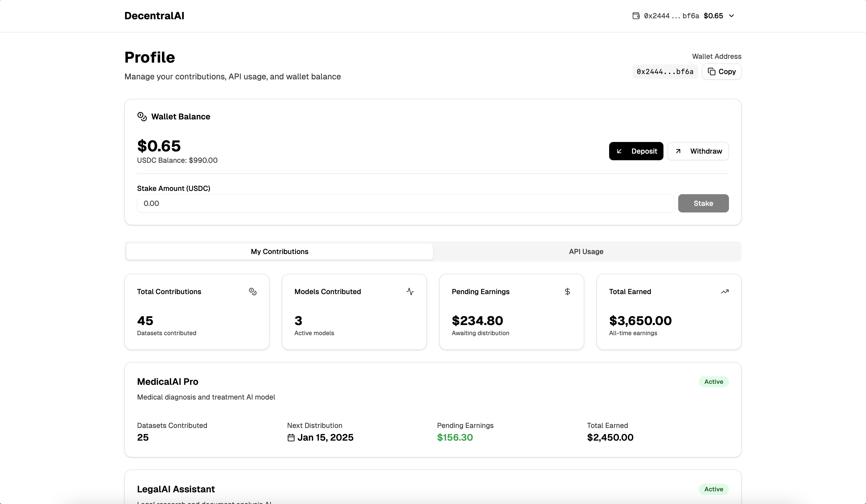This screenshot has width=866, height=504.
Task: Click the 0x2444...bf6a address chip
Action: tap(665, 71)
